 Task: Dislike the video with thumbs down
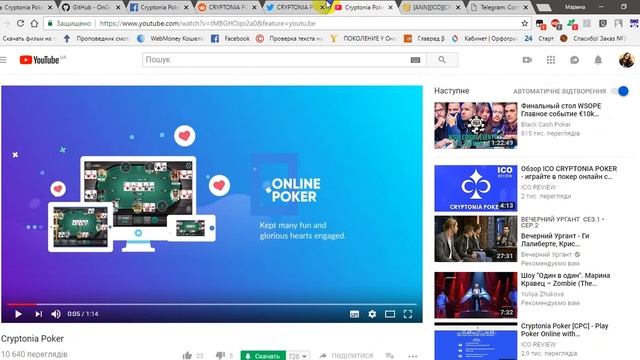tap(220, 356)
